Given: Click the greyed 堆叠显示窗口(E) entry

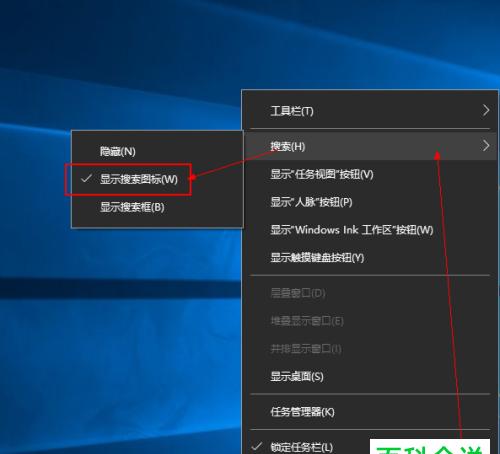Looking at the screenshot, I should (371, 321).
